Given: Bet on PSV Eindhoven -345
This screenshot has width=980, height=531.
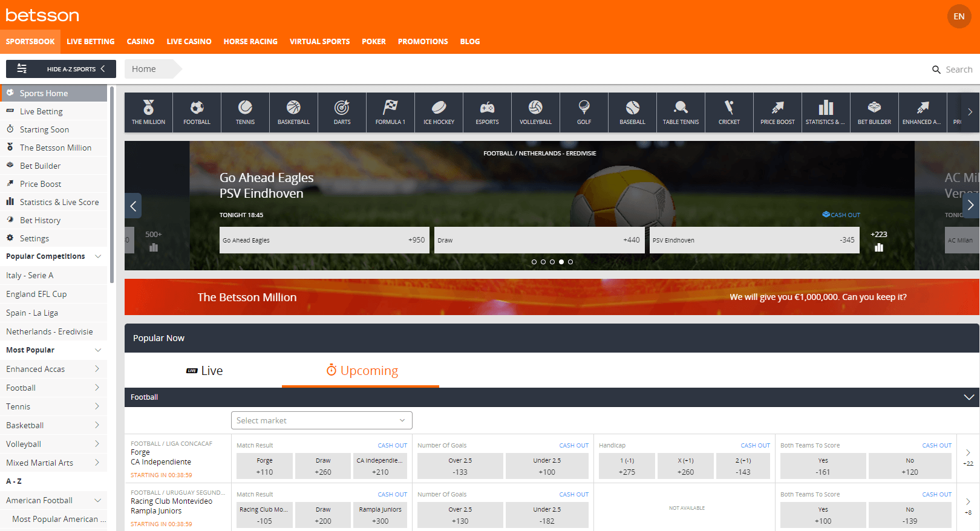Looking at the screenshot, I should pos(754,240).
